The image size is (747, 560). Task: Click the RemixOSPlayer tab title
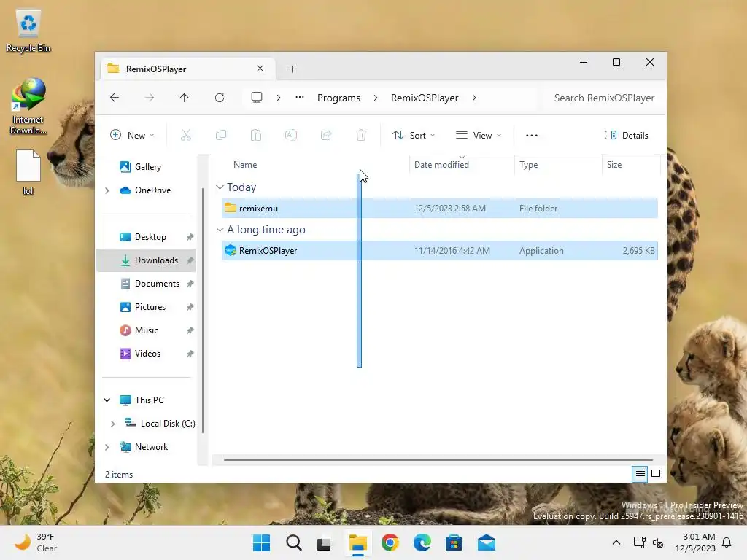156,69
